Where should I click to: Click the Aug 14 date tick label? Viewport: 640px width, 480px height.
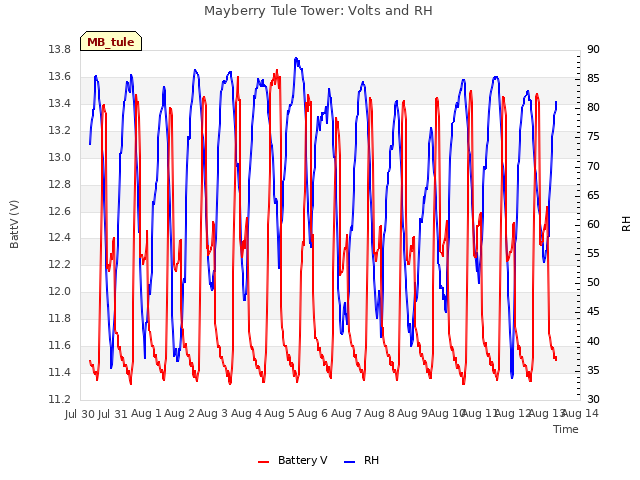[x=581, y=413]
